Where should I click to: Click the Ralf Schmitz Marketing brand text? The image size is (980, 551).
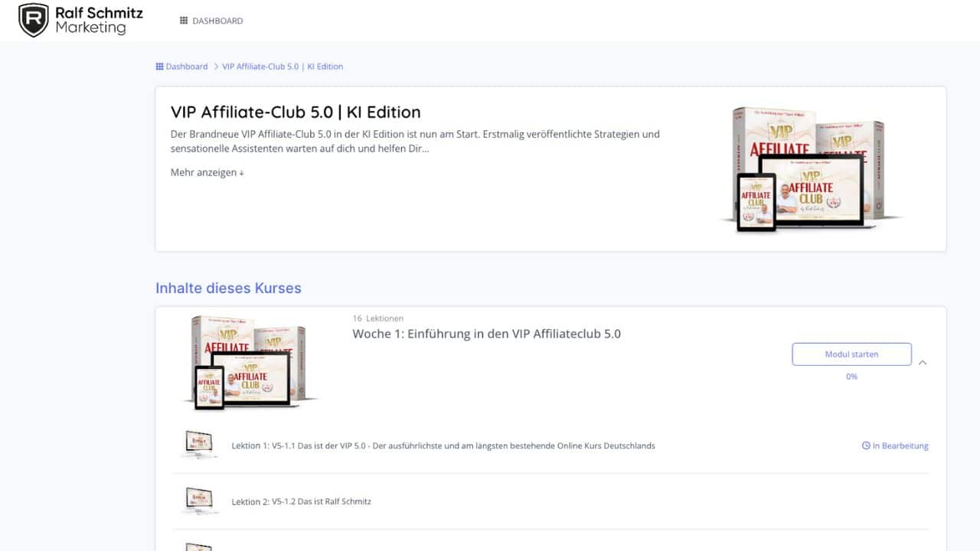click(x=98, y=21)
